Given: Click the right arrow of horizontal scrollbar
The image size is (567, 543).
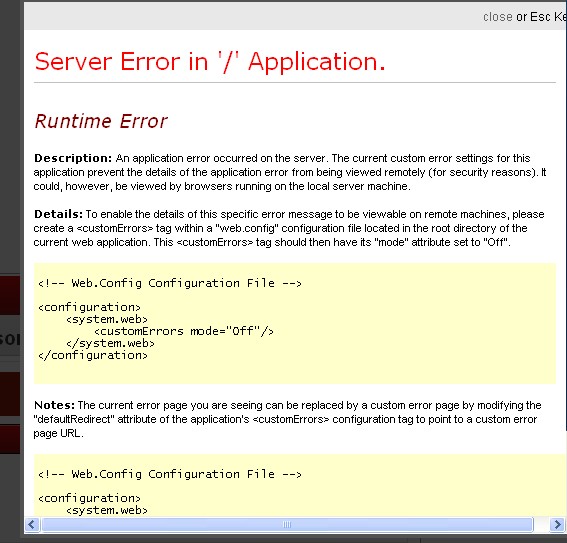Looking at the screenshot, I should click(557, 524).
